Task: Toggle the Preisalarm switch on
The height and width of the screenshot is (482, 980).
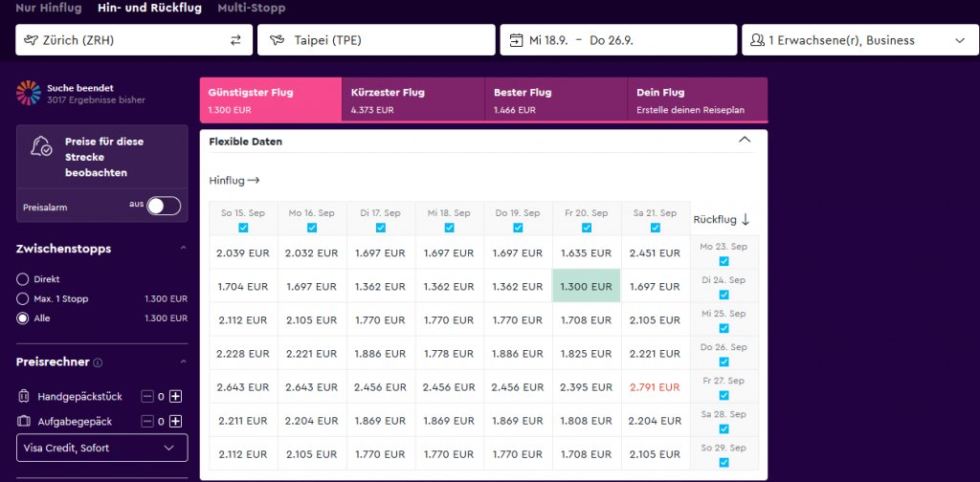Action: (x=164, y=206)
